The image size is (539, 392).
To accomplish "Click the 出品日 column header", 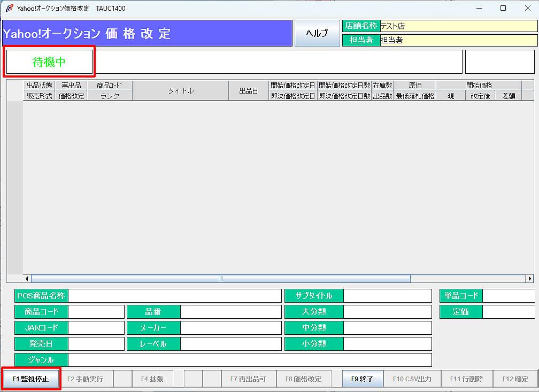I will coord(248,91).
